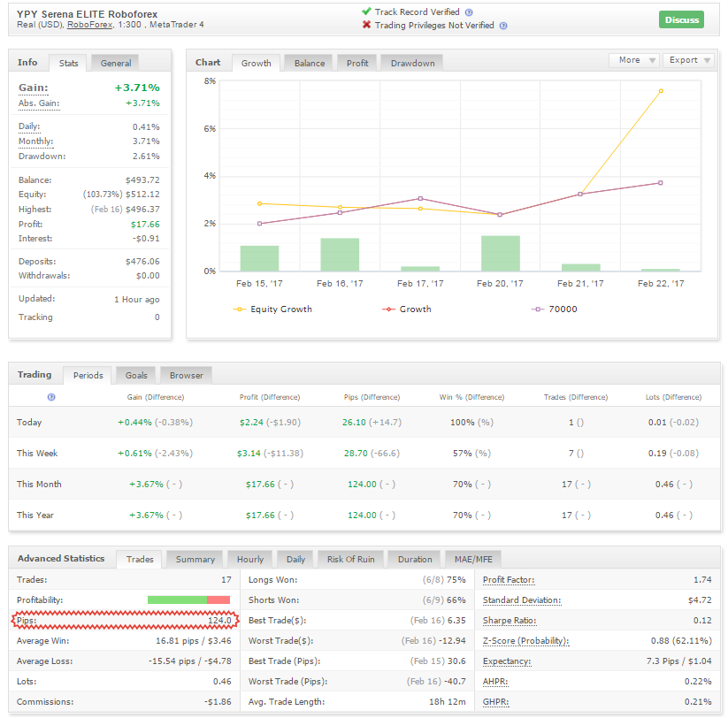This screenshot has width=728, height=718.
Task: Click the AHPR label
Action: point(495,682)
